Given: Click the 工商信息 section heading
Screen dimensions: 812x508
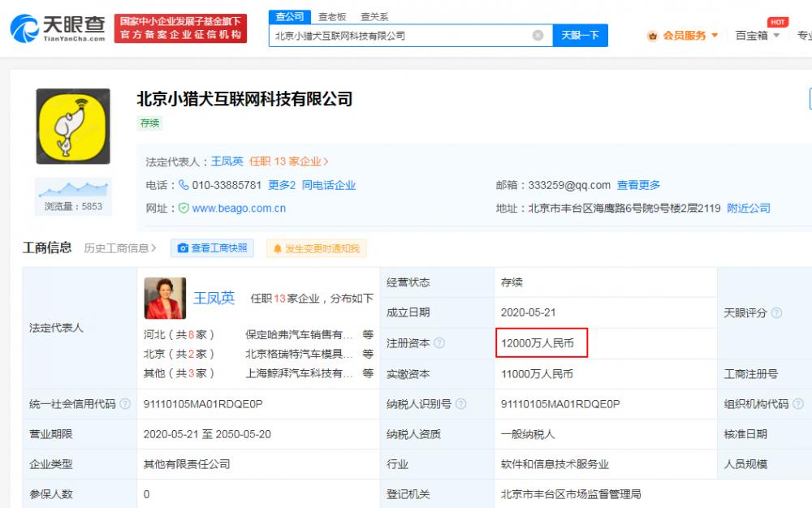Looking at the screenshot, I should tap(47, 248).
